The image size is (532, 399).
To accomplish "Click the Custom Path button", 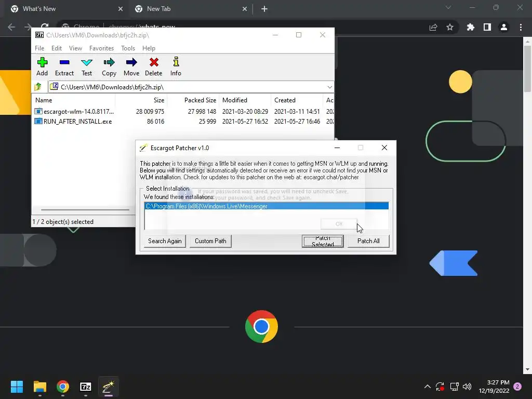I will [x=210, y=241].
